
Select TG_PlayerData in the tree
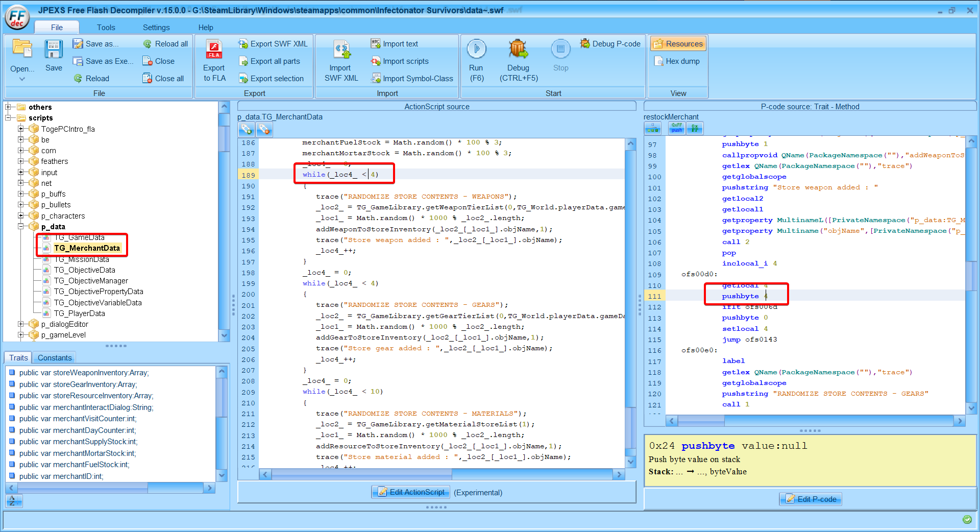[80, 313]
